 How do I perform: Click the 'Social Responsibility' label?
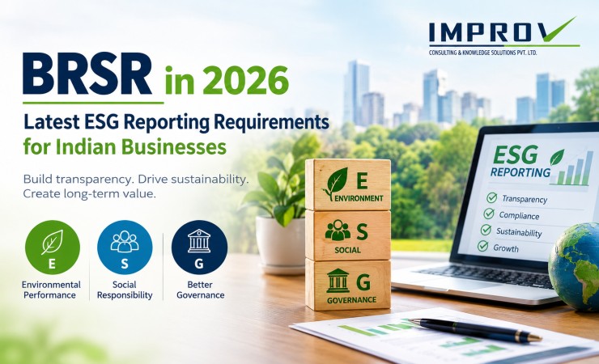coord(125,290)
